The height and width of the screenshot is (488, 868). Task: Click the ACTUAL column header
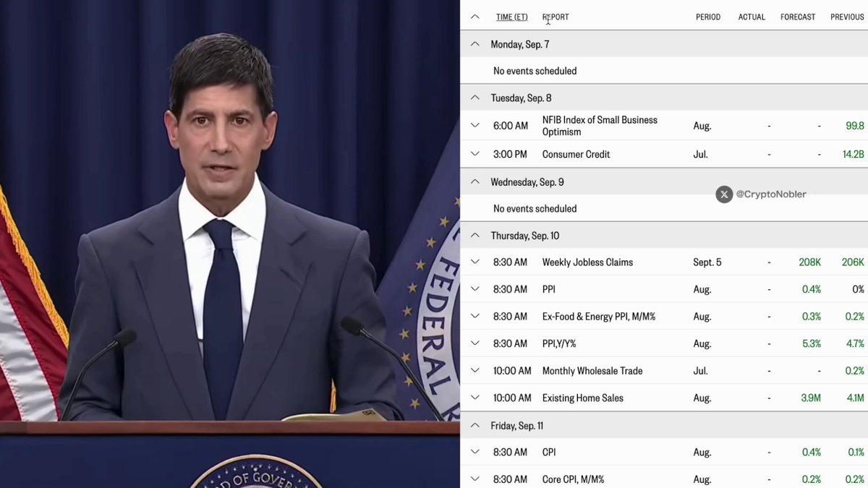(752, 17)
